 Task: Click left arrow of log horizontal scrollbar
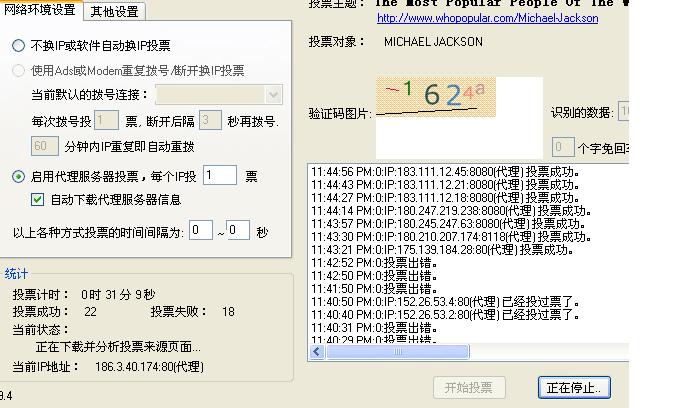click(317, 352)
